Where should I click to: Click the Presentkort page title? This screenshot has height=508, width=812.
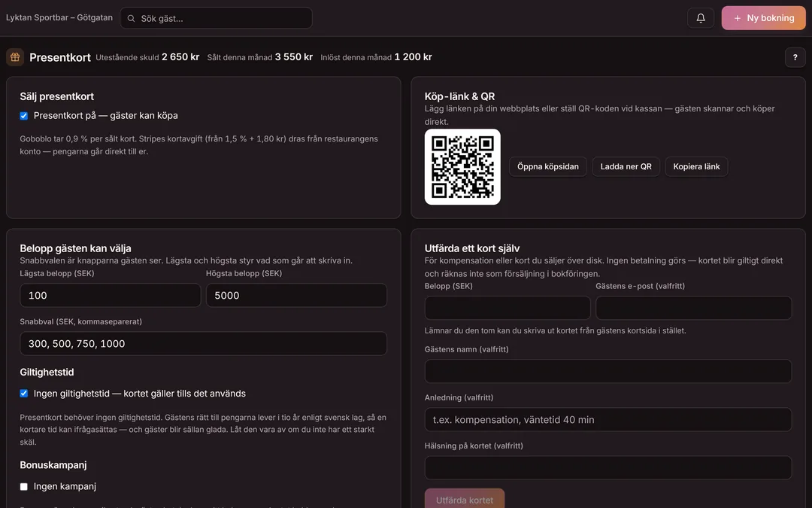60,57
